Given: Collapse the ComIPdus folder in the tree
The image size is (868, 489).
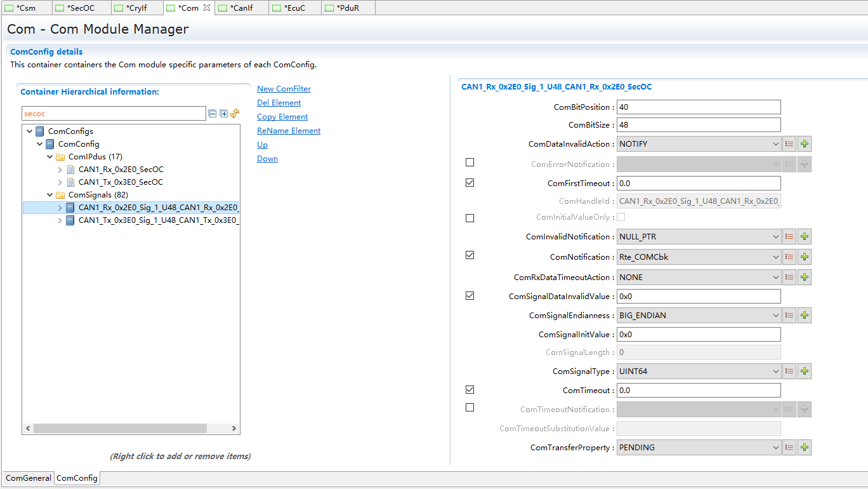Looking at the screenshot, I should [50, 157].
